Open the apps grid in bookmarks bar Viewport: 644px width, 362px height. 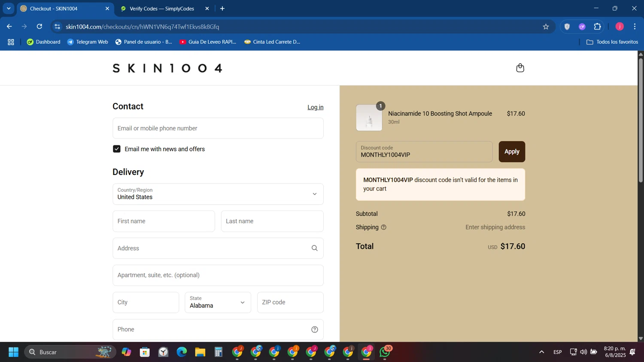pos(11,42)
